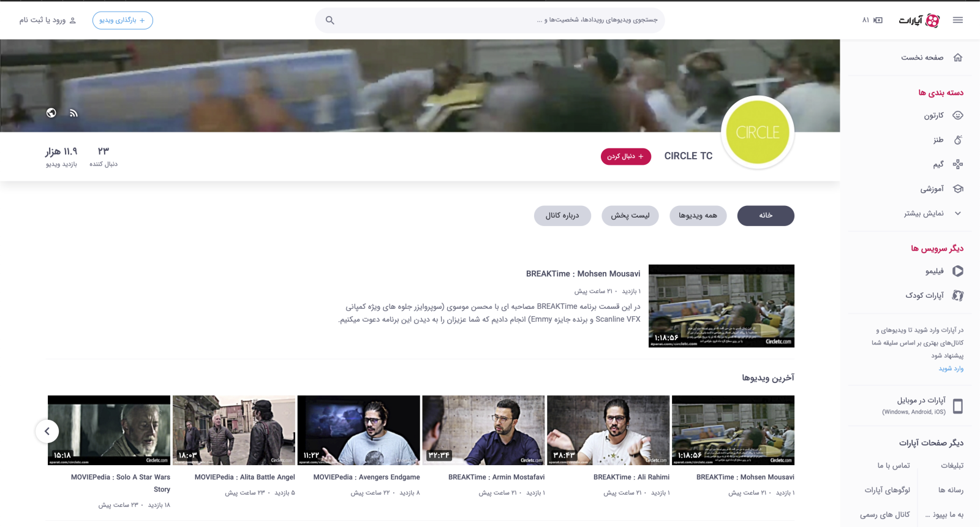
Task: Click the ۲۳ دنبال کننده followers count
Action: (104, 157)
